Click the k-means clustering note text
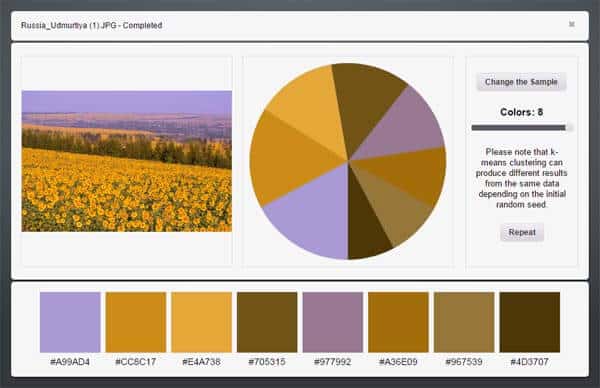Viewport: 600px width, 388px height. [522, 178]
